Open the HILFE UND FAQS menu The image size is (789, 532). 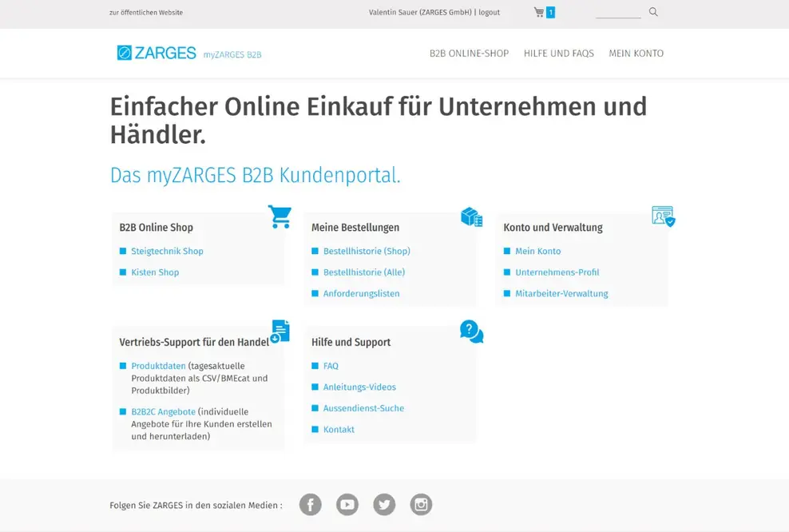pos(558,54)
